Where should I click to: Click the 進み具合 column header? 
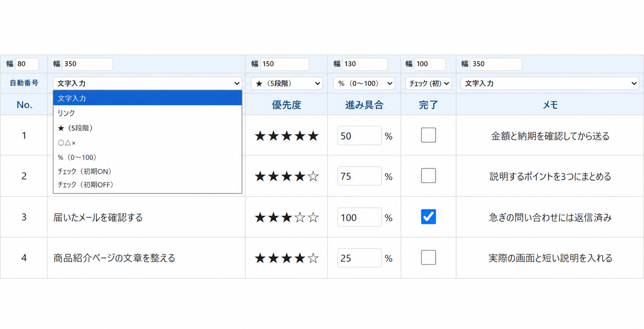click(x=364, y=105)
